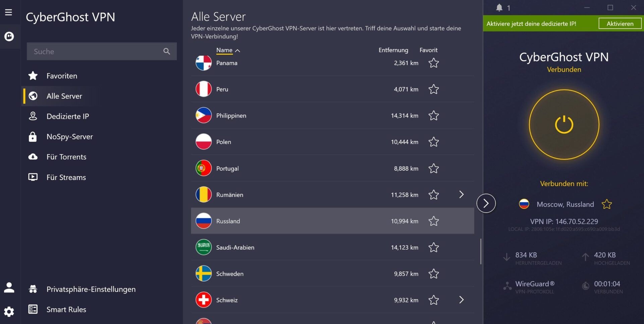Click the search magnifier icon
Viewport: 644px width, 324px height.
coord(167,51)
